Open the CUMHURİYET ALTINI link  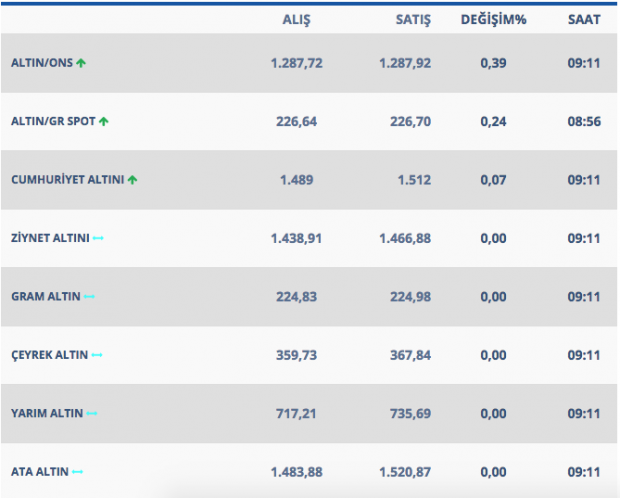[67, 180]
